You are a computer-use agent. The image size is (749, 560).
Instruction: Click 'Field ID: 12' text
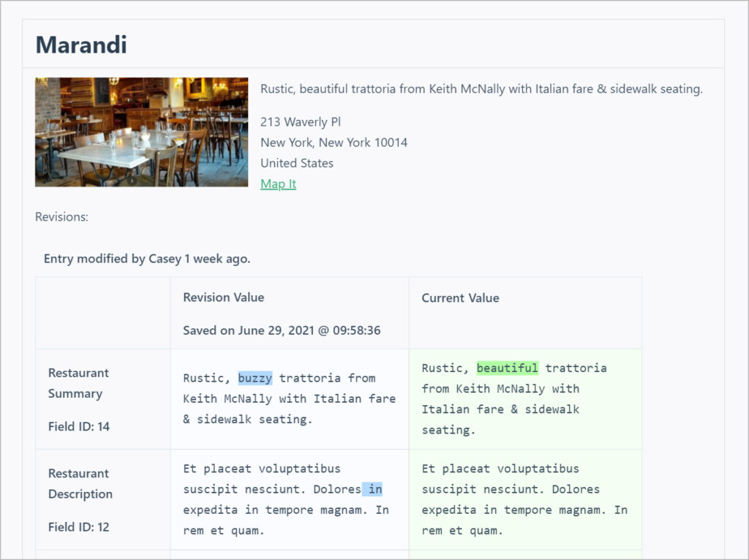(79, 527)
